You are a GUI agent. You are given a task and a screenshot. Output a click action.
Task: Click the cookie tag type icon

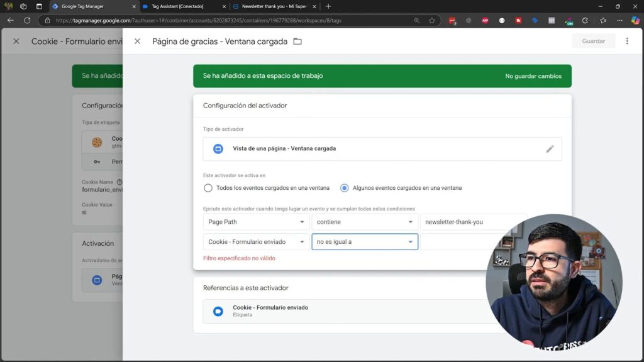click(97, 142)
